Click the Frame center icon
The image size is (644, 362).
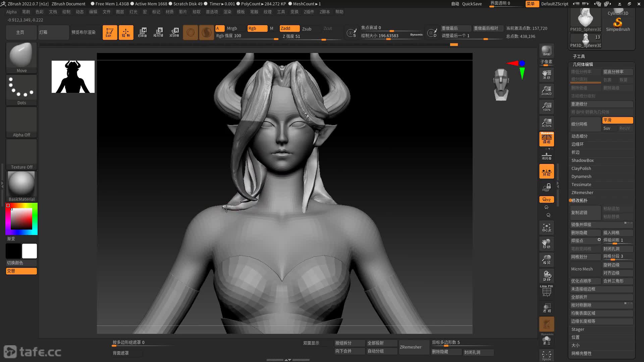click(x=546, y=228)
